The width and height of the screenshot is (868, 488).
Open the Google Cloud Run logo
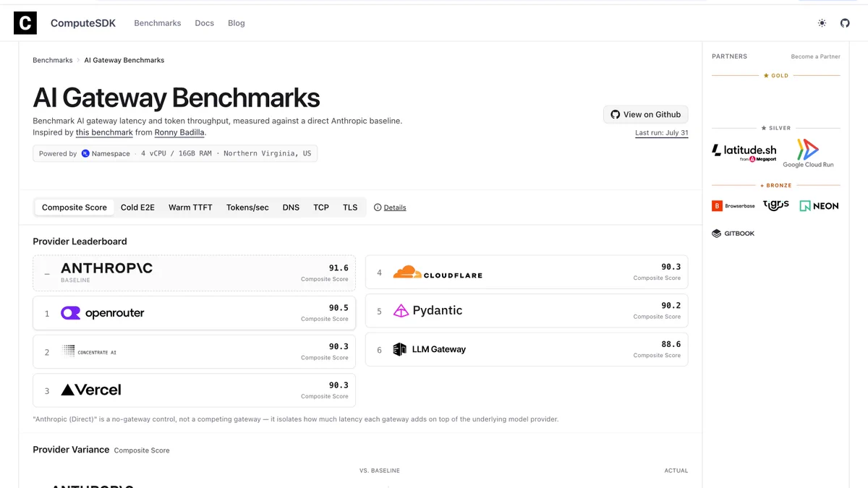(x=808, y=153)
